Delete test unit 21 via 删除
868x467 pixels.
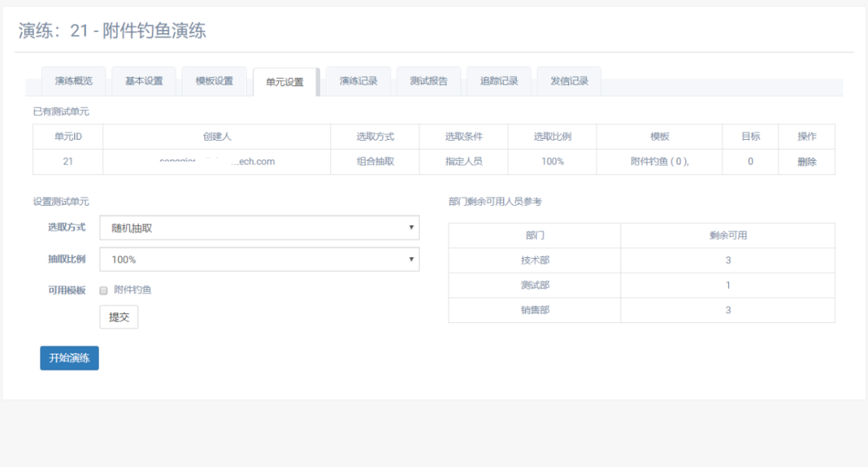pos(807,162)
